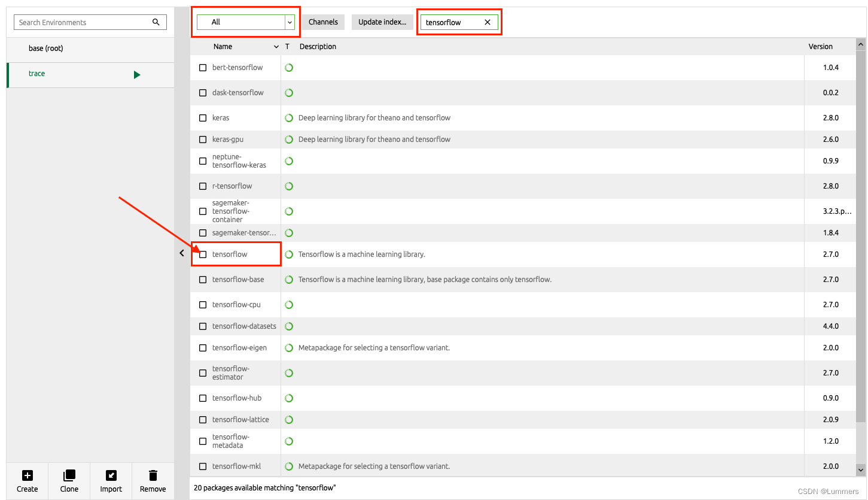Click the Clone environment icon

point(69,475)
